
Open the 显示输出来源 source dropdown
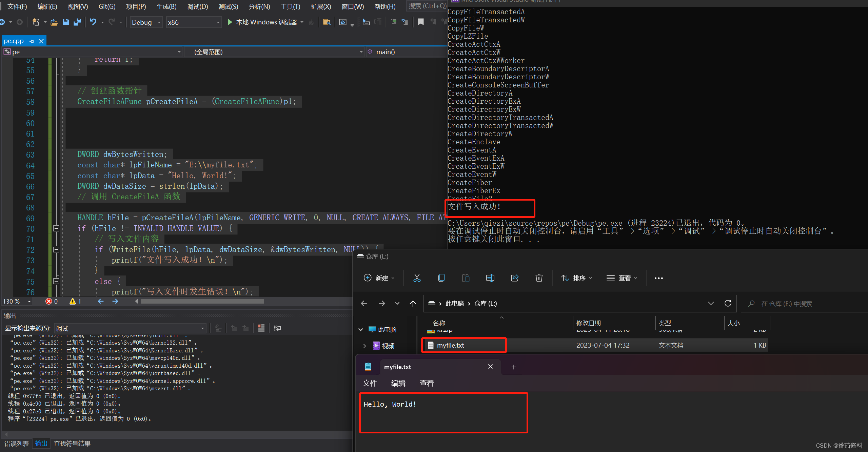tap(131, 328)
